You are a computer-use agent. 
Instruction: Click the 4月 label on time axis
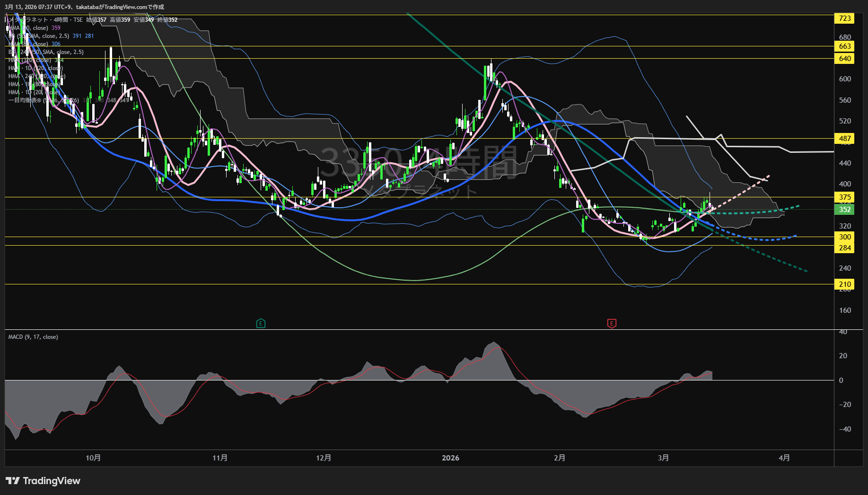(x=784, y=458)
